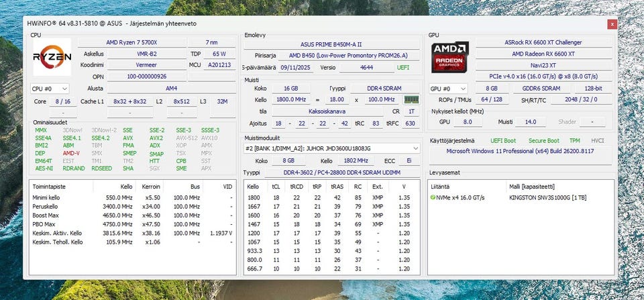Image resolution: width=644 pixels, height=300 pixels.
Task: Click the 16 GB memory size field
Action: [x=290, y=89]
